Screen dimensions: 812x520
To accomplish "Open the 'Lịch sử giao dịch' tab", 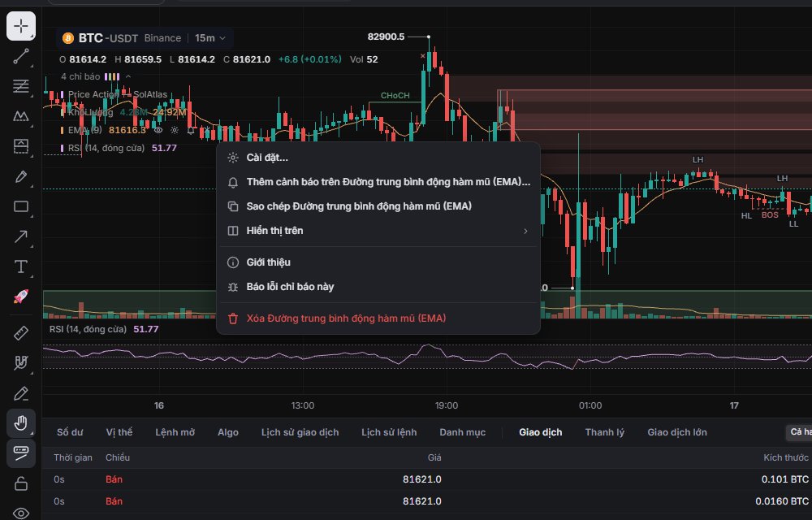I will (x=300, y=432).
